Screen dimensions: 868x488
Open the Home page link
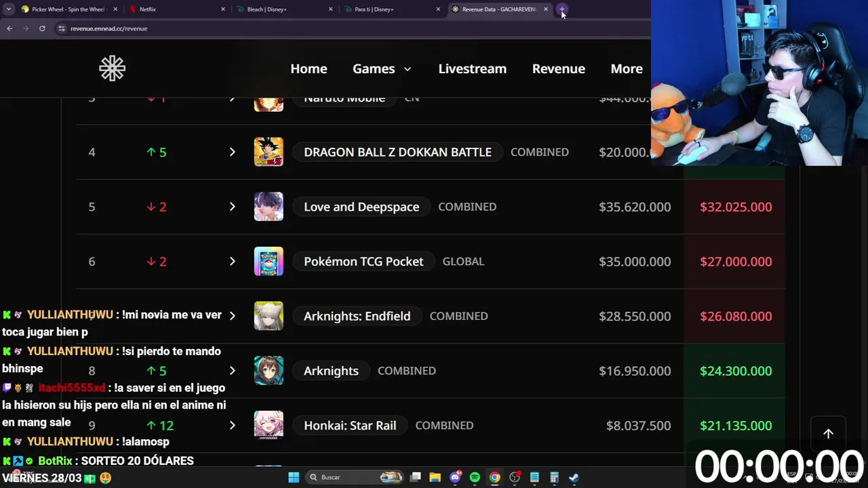coord(309,68)
